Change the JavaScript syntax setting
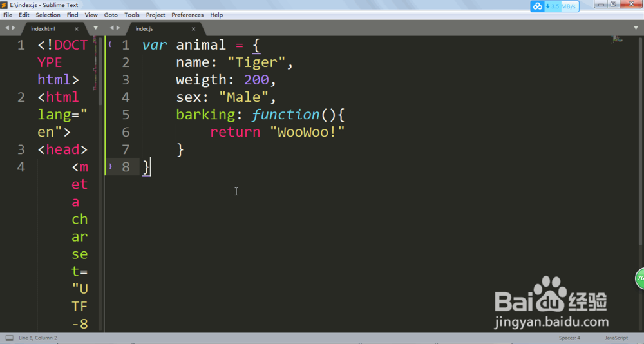This screenshot has height=344, width=644. tap(616, 338)
